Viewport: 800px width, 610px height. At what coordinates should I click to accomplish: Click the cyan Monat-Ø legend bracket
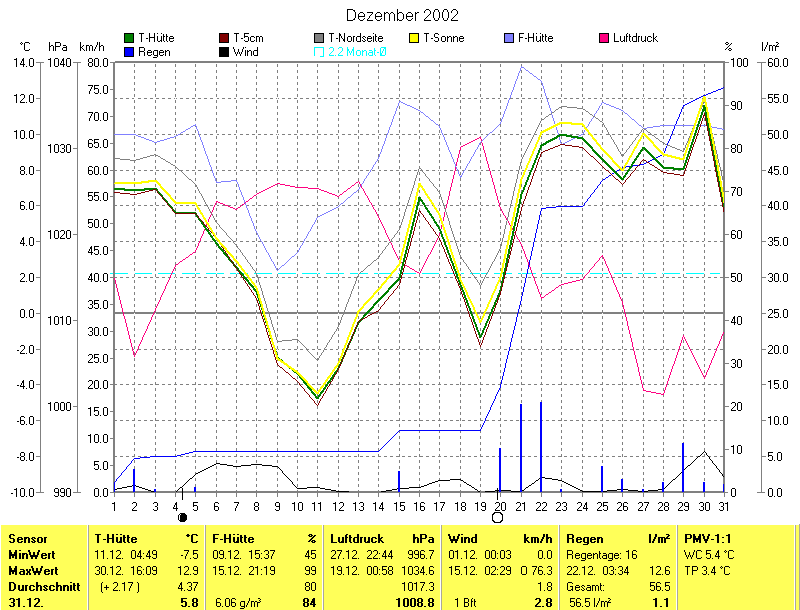point(319,51)
